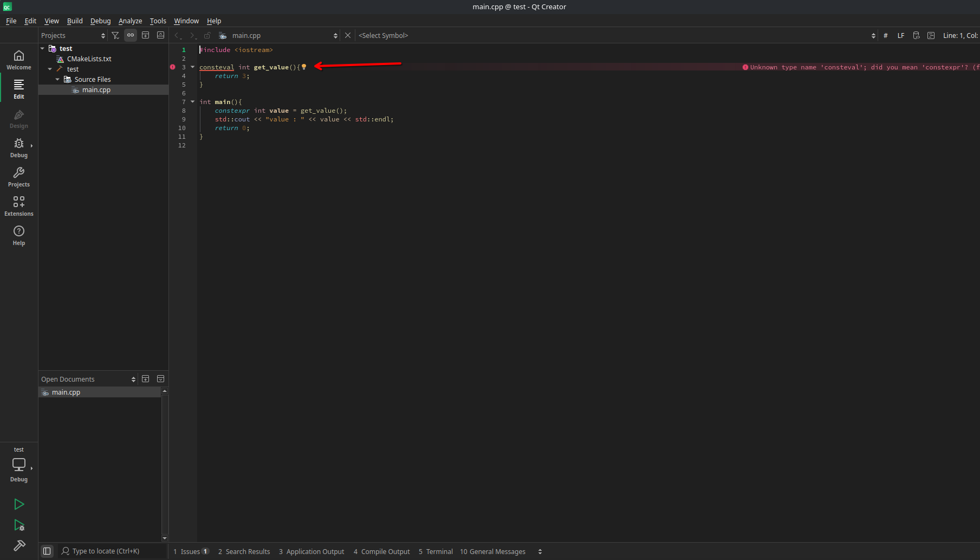Open the Select Symbol dropdown

click(x=617, y=35)
